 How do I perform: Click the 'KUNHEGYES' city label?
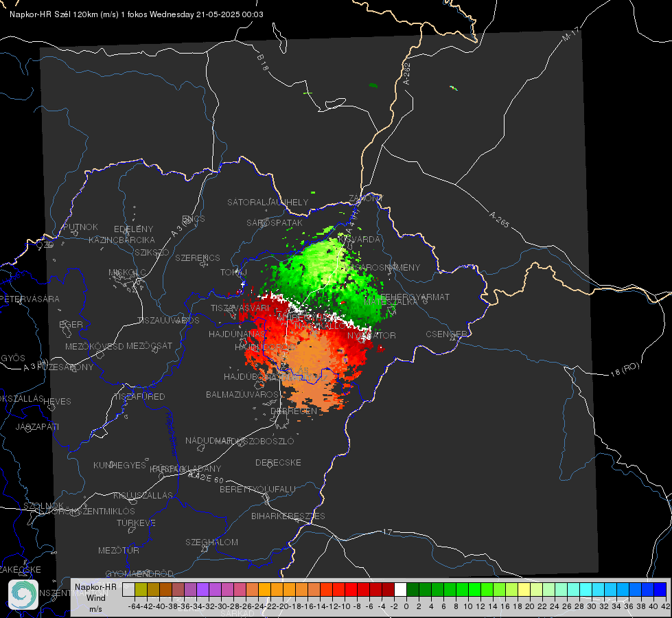[119, 466]
